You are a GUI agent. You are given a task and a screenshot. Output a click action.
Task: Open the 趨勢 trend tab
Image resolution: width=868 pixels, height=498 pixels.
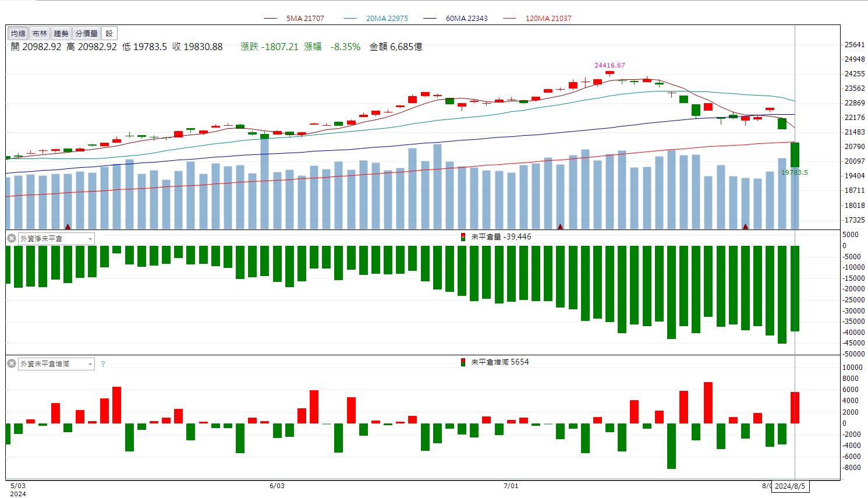61,34
